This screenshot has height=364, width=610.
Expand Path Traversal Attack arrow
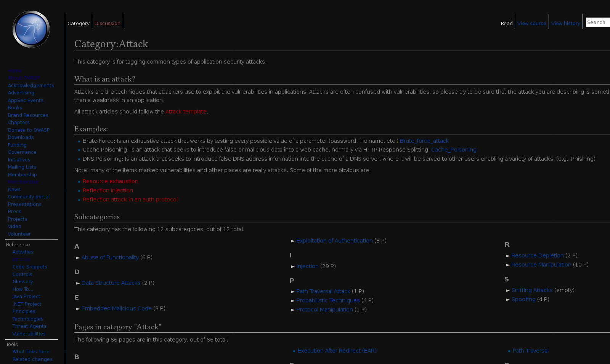pyautogui.click(x=293, y=292)
